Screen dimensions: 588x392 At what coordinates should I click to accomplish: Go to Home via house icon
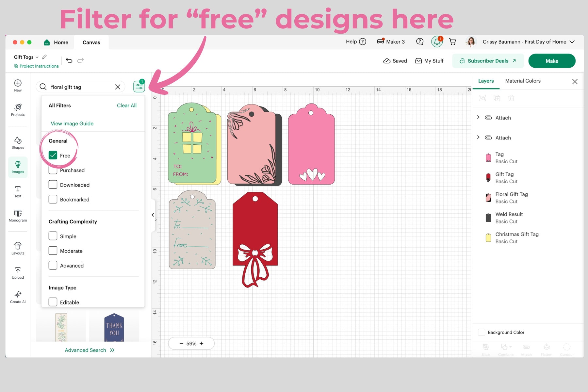(x=47, y=42)
